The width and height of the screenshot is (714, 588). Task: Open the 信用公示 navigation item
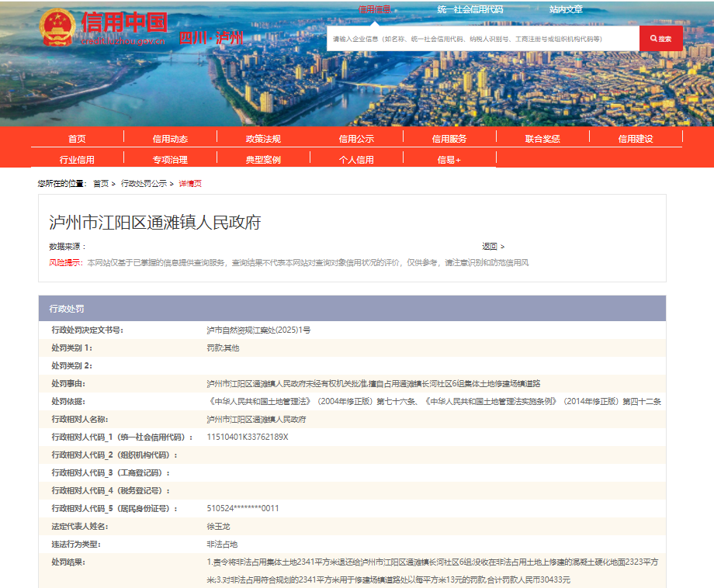click(356, 139)
